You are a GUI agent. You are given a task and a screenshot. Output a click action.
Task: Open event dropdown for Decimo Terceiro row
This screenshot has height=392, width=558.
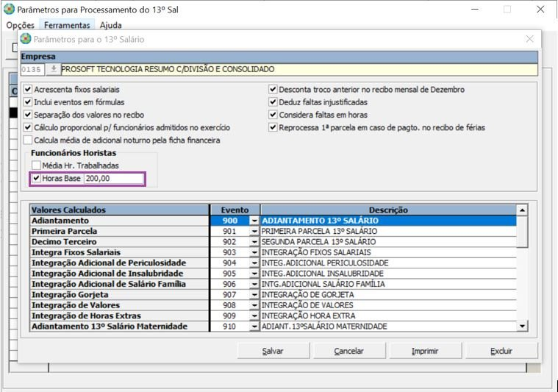254,242
